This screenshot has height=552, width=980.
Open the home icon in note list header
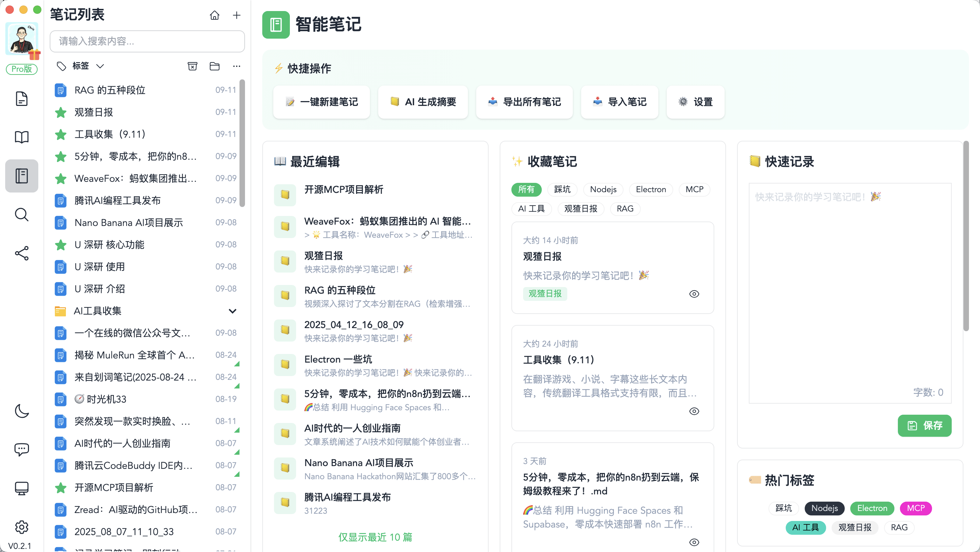(215, 15)
